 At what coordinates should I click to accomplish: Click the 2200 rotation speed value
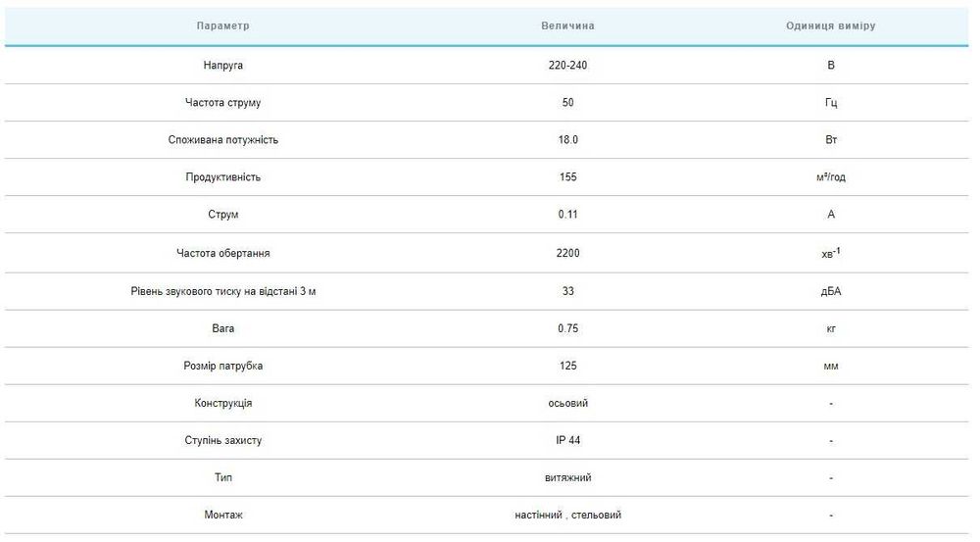[x=568, y=253]
